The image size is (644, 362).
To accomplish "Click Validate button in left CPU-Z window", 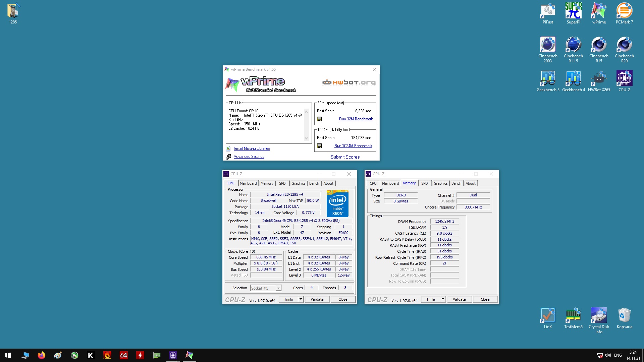I will coord(317,299).
